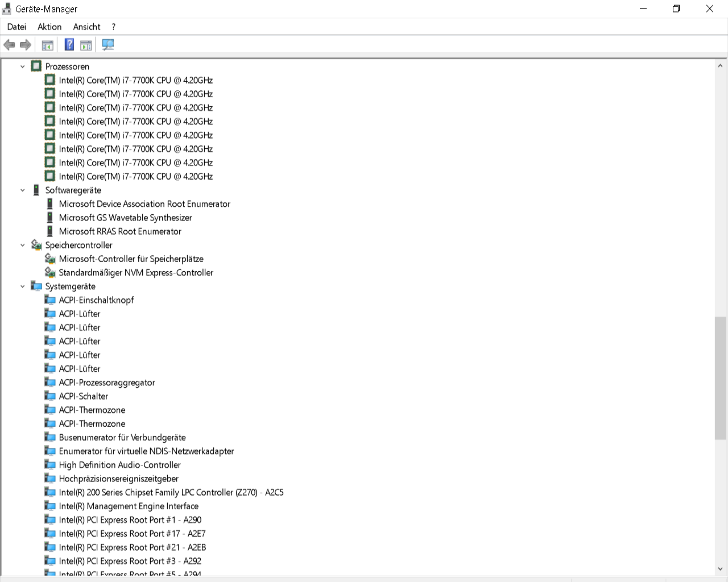728x582 pixels.
Task: Click the Standardmäßiger NVM Express-Controller icon
Action: [x=50, y=272]
